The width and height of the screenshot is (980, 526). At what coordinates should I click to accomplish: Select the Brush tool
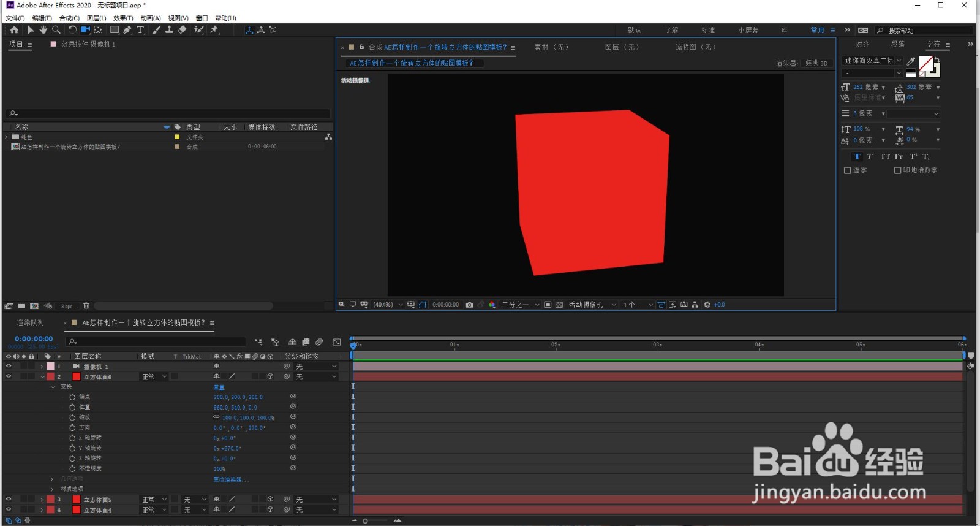click(x=157, y=29)
